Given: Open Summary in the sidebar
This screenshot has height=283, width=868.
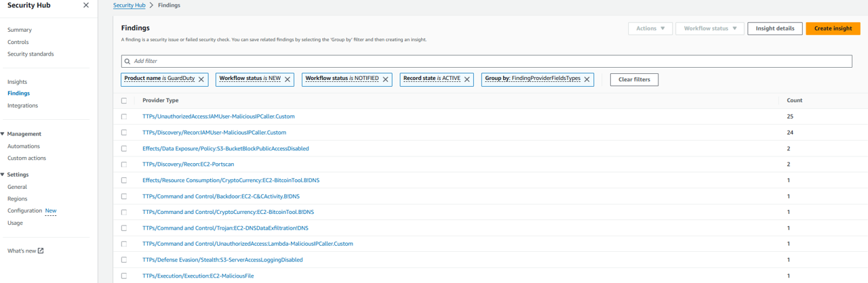Looking at the screenshot, I should pyautogui.click(x=20, y=30).
